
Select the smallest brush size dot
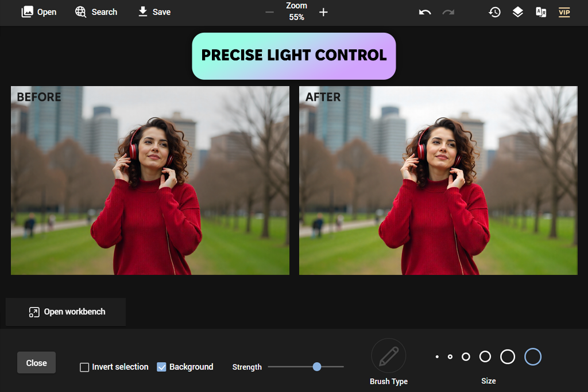(x=437, y=357)
